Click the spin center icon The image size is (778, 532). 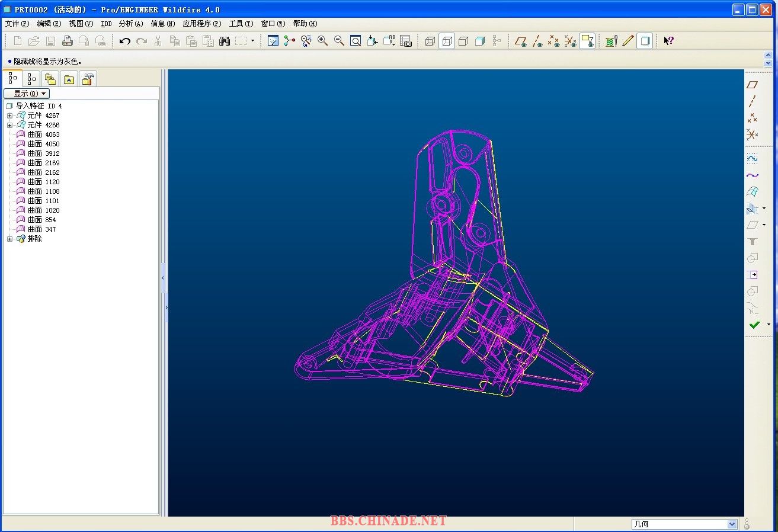pyautogui.click(x=289, y=41)
